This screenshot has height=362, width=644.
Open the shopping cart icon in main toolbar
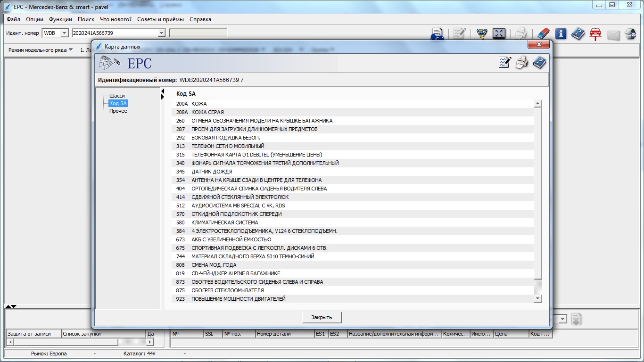(x=482, y=33)
